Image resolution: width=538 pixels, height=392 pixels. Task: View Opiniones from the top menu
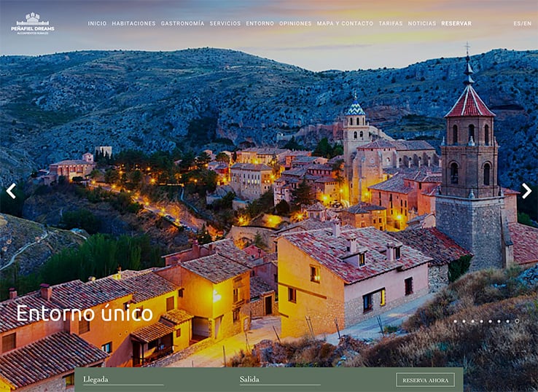[295, 23]
